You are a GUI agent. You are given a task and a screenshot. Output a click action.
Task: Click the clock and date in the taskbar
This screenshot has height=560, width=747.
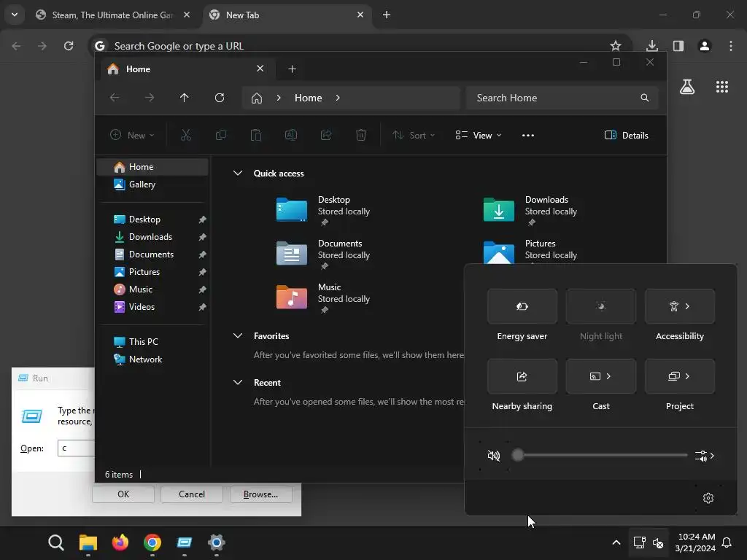point(695,542)
